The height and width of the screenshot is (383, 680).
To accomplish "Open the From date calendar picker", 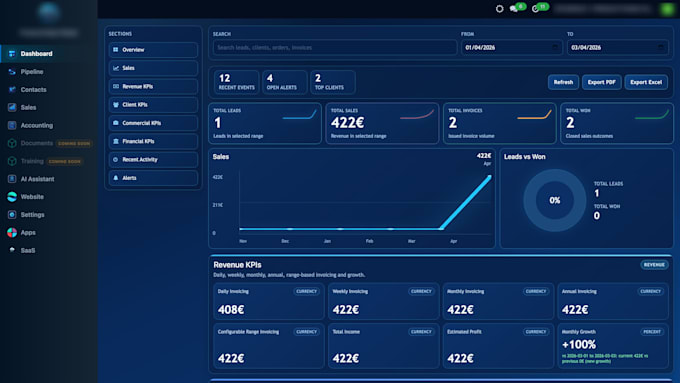I will click(555, 47).
